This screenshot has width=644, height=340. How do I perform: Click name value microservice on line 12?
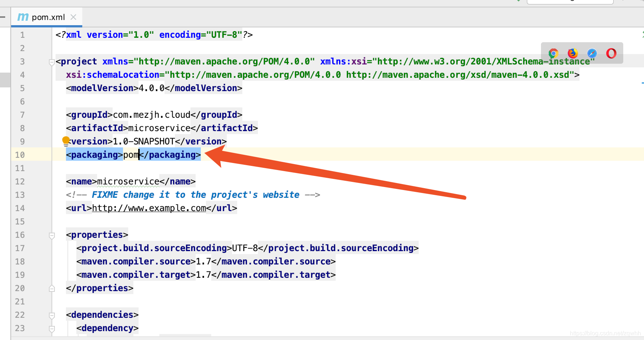tap(128, 181)
